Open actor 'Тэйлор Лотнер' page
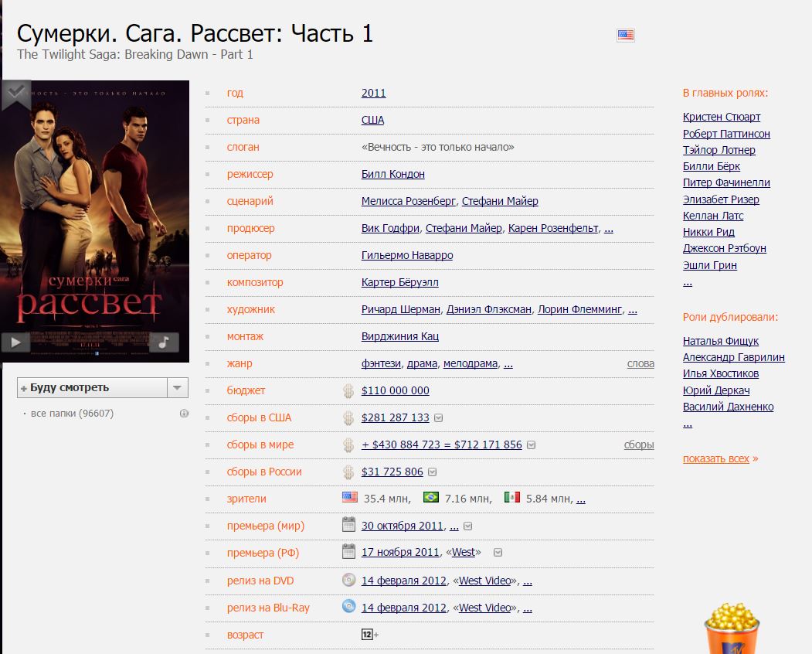Viewport: 812px width, 654px height. click(719, 150)
